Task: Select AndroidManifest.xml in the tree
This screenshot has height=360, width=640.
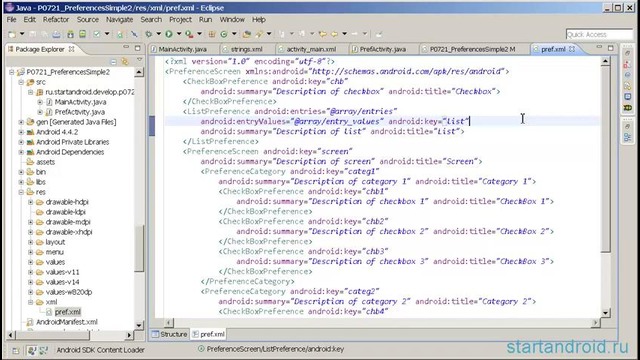Action: point(67,322)
